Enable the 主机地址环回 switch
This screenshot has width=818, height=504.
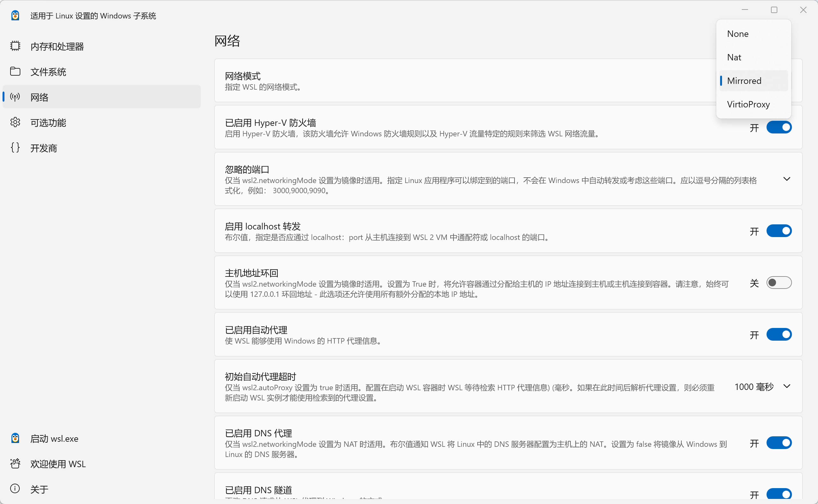point(779,283)
